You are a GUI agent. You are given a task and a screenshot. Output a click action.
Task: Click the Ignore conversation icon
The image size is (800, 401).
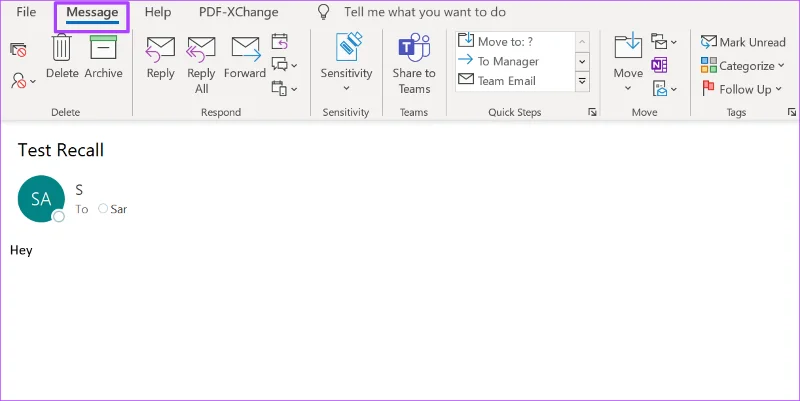click(x=18, y=49)
